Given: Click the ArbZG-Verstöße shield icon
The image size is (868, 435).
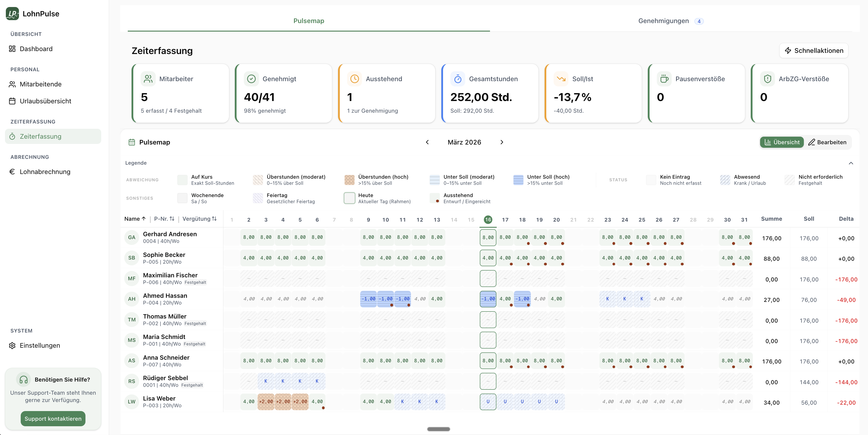Looking at the screenshot, I should tap(767, 79).
